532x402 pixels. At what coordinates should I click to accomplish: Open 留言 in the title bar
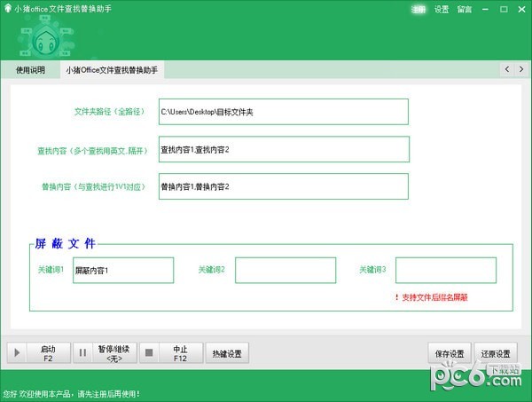(464, 9)
